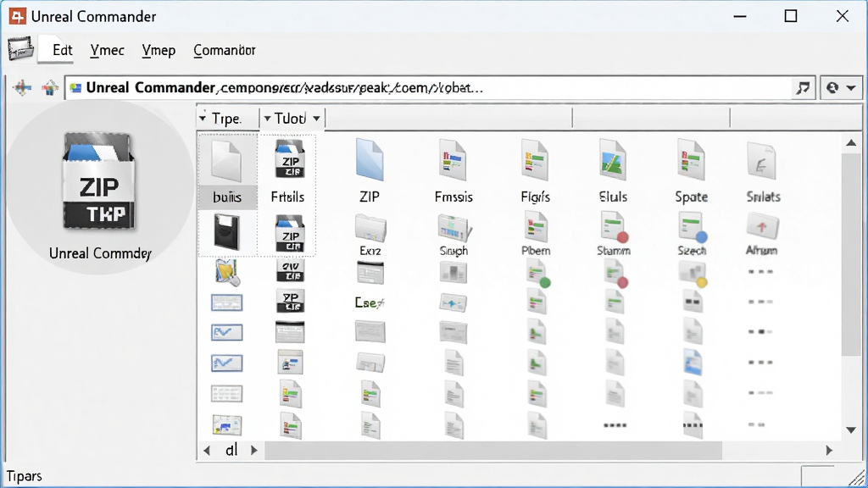Image resolution: width=868 pixels, height=488 pixels.
Task: Select the Flgifs file icon
Action: click(535, 160)
